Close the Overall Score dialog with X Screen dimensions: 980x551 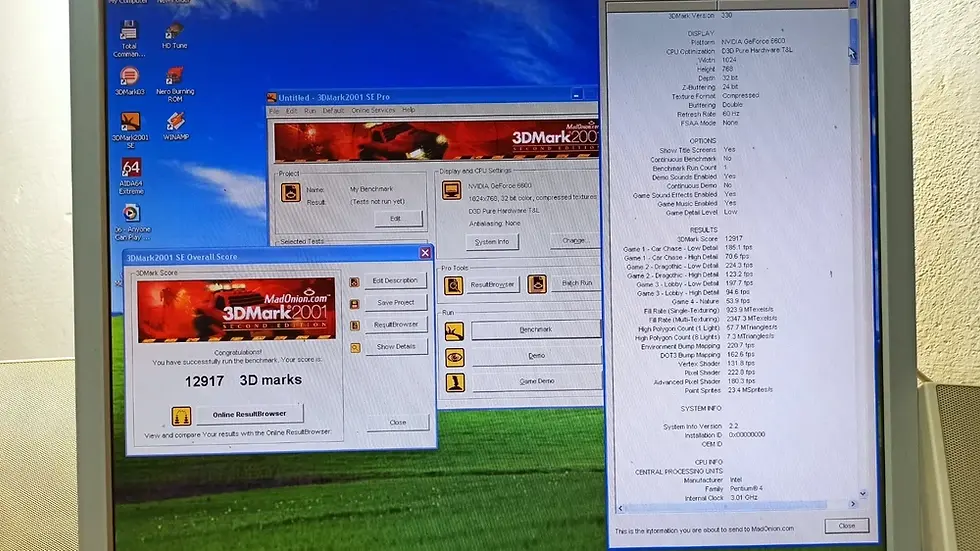(x=425, y=253)
